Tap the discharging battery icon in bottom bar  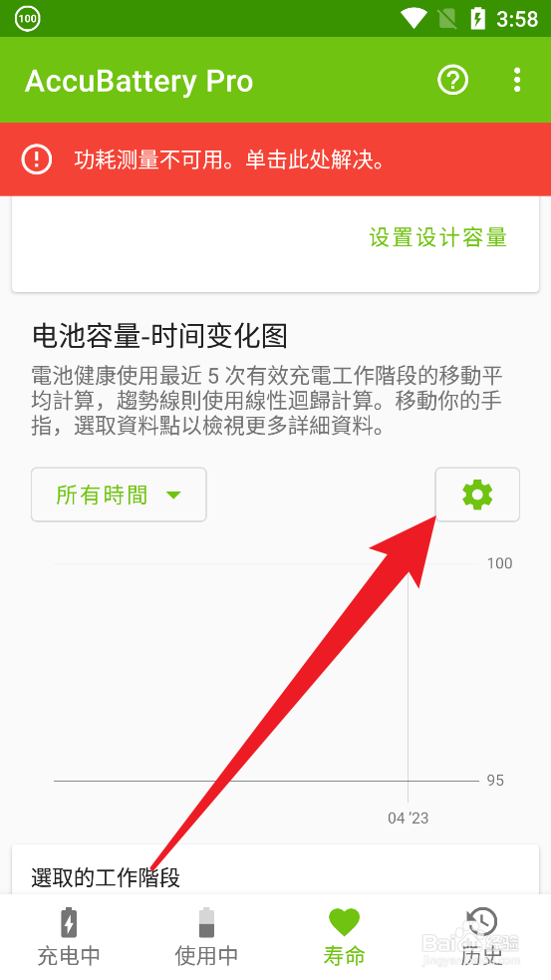click(206, 922)
